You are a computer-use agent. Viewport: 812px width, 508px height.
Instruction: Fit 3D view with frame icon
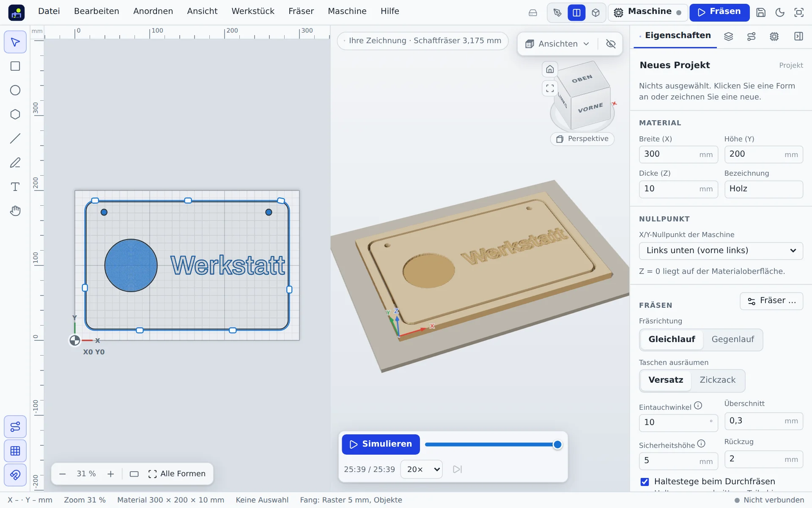click(550, 88)
